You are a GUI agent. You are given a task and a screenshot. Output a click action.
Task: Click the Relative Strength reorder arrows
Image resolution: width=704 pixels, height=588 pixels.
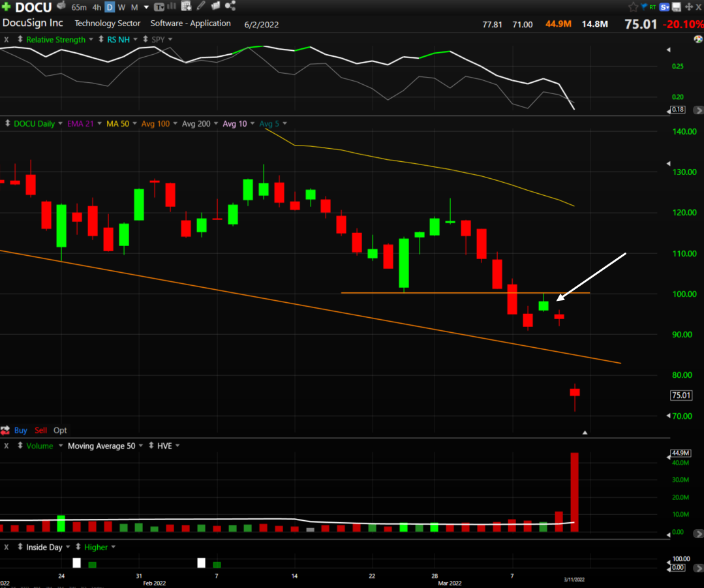[x=20, y=39]
